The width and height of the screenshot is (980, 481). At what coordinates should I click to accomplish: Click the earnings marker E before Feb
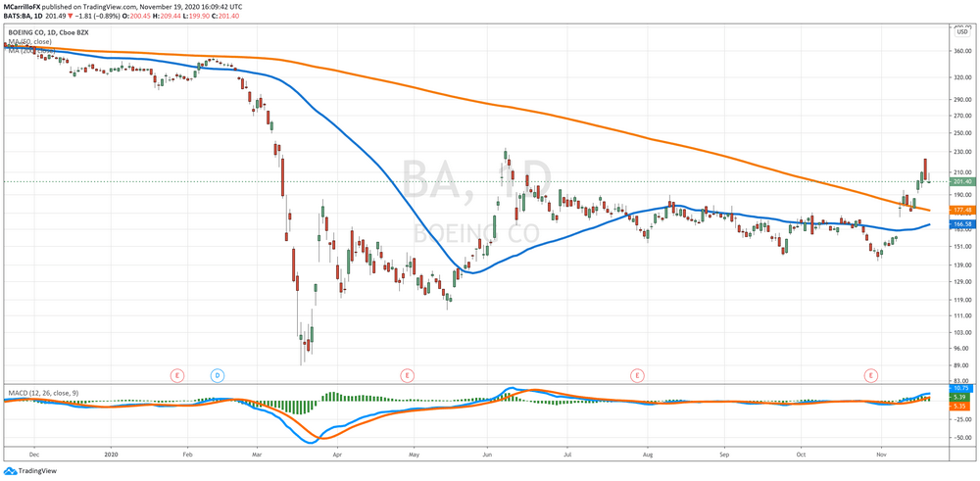point(178,375)
